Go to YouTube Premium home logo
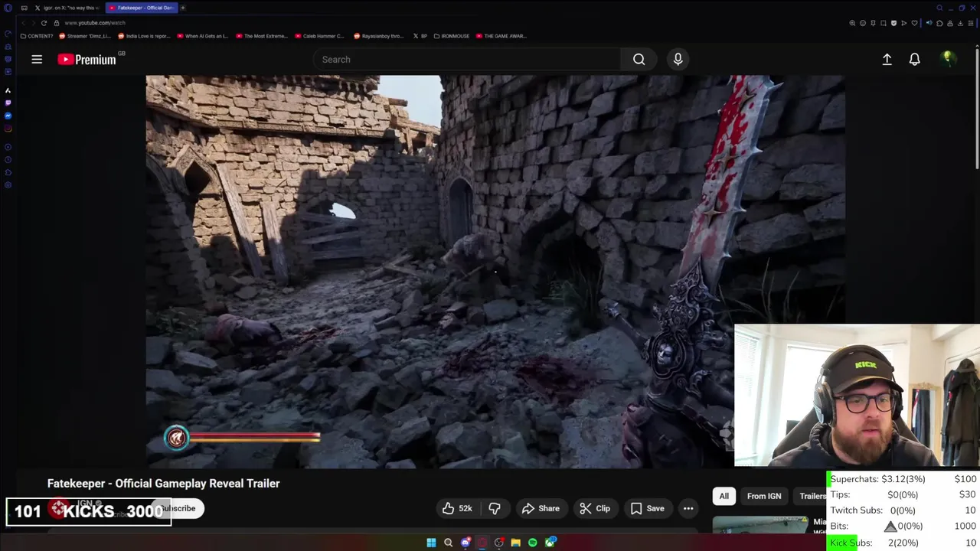This screenshot has height=551, width=980. [87, 59]
